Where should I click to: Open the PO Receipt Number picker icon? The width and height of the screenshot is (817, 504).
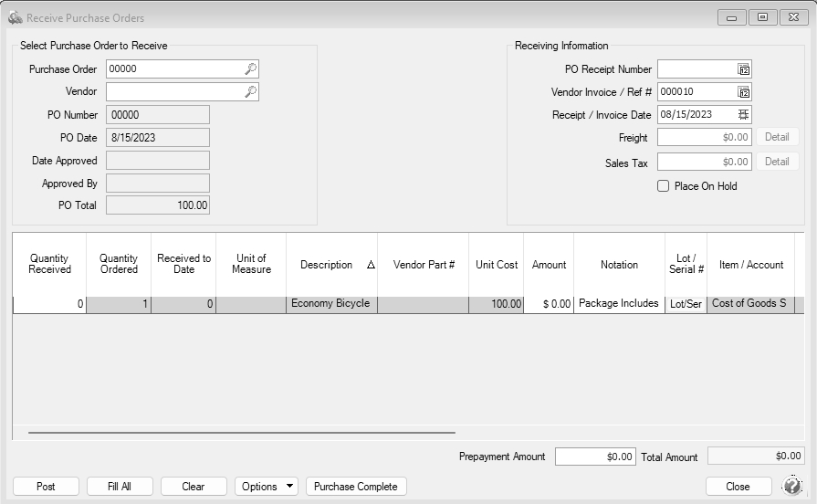coord(743,69)
